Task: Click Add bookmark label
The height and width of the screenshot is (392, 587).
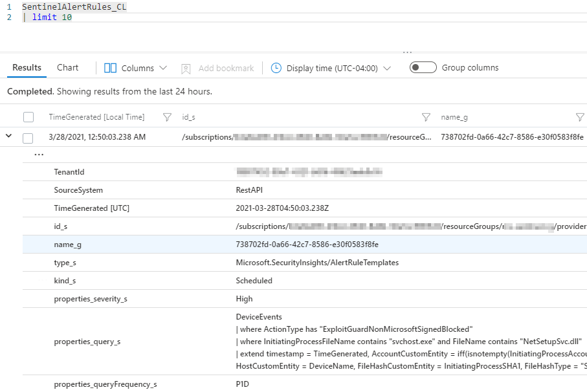Action: [226, 68]
